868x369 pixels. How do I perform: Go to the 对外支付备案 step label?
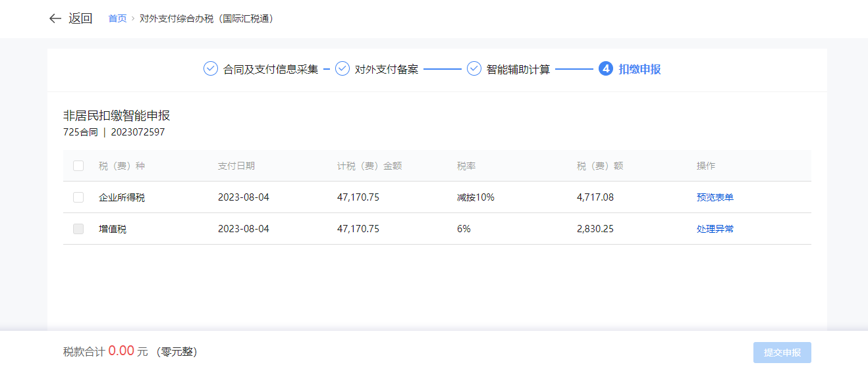pyautogui.click(x=387, y=69)
